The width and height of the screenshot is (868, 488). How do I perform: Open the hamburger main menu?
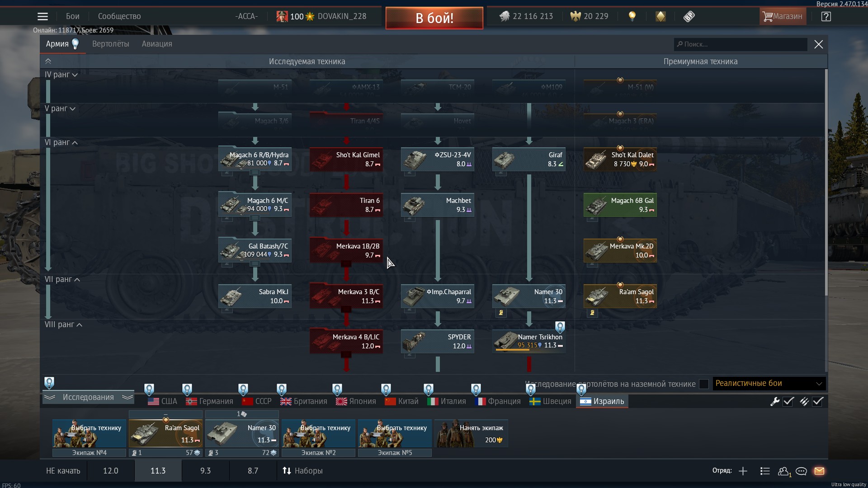[x=42, y=17]
